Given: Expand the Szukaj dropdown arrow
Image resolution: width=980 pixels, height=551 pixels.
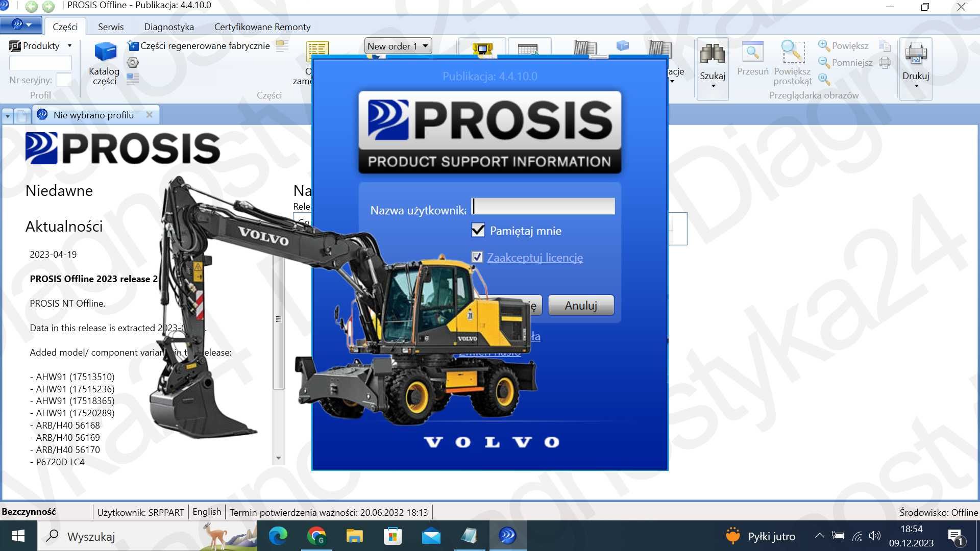Looking at the screenshot, I should 713,86.
